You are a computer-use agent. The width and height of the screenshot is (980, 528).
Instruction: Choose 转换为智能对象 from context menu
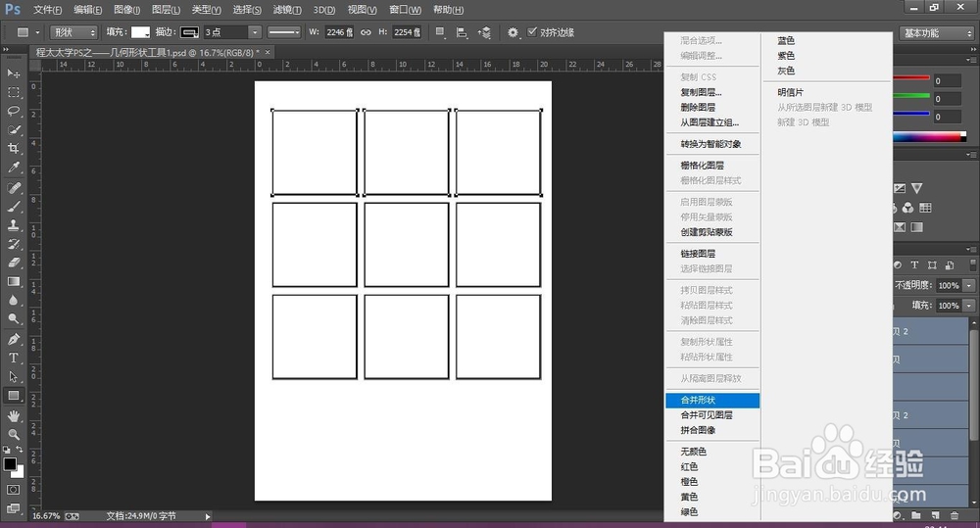tap(712, 144)
